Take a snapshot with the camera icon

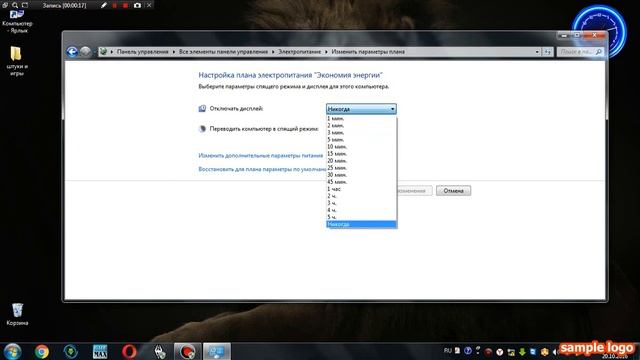(x=137, y=5)
